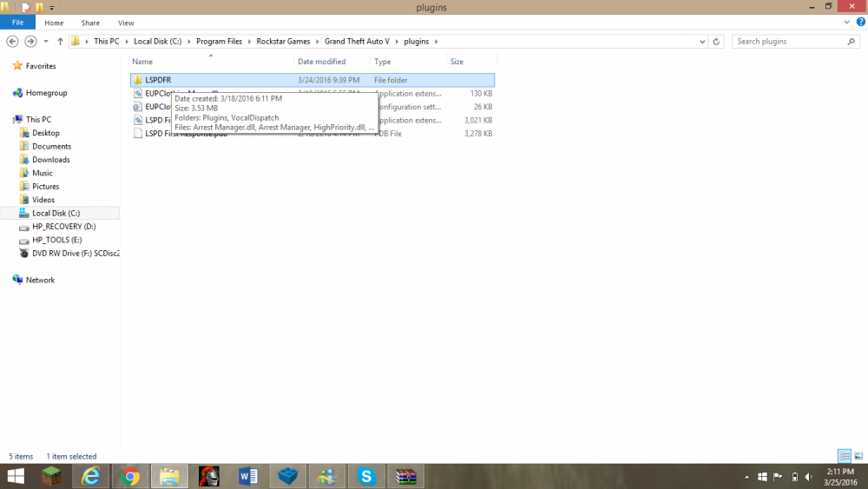The height and width of the screenshot is (489, 868).
Task: Open the volume control in tray
Action: (x=809, y=477)
